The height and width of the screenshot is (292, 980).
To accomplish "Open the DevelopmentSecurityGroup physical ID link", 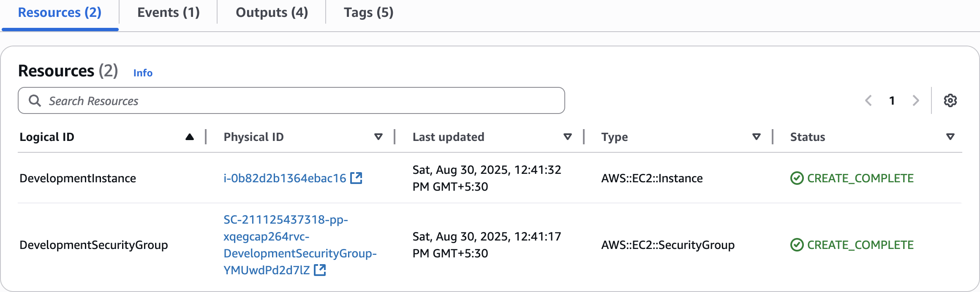I will (x=300, y=245).
